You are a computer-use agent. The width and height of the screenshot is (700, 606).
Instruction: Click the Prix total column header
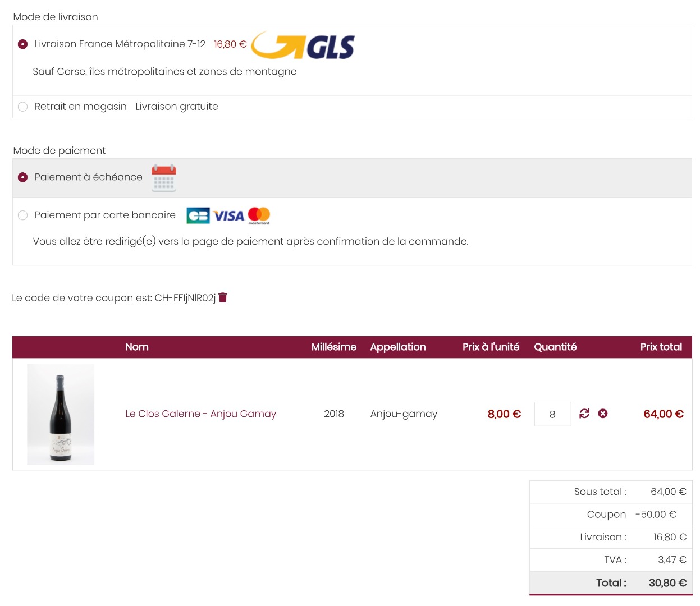661,347
